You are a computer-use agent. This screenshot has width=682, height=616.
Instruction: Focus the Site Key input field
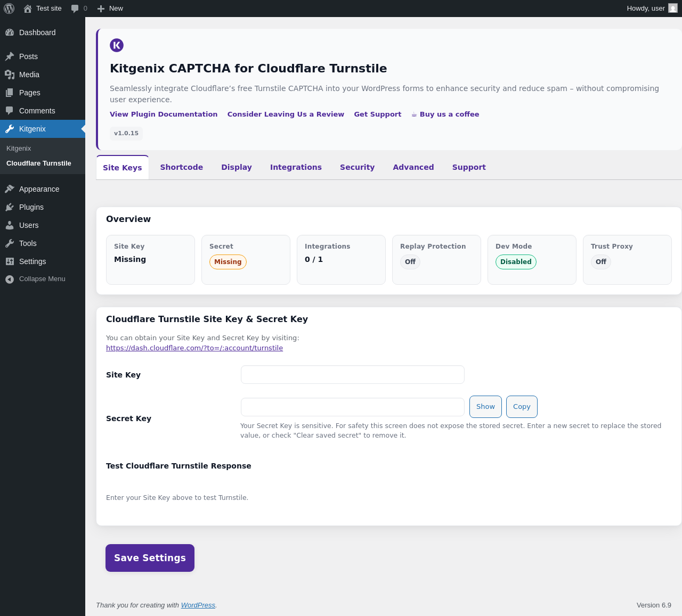click(x=352, y=375)
